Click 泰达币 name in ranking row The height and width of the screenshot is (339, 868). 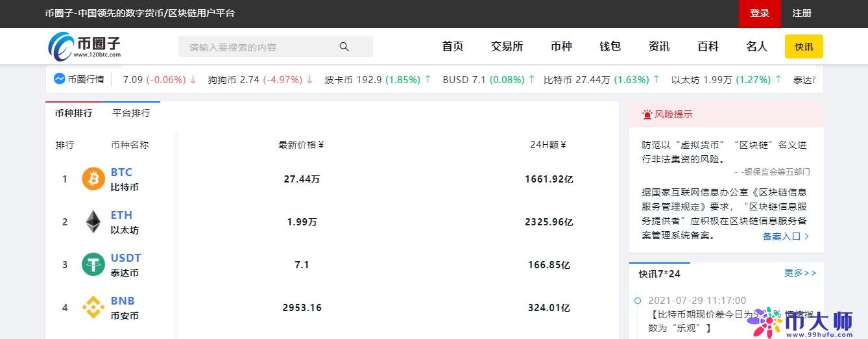(125, 273)
